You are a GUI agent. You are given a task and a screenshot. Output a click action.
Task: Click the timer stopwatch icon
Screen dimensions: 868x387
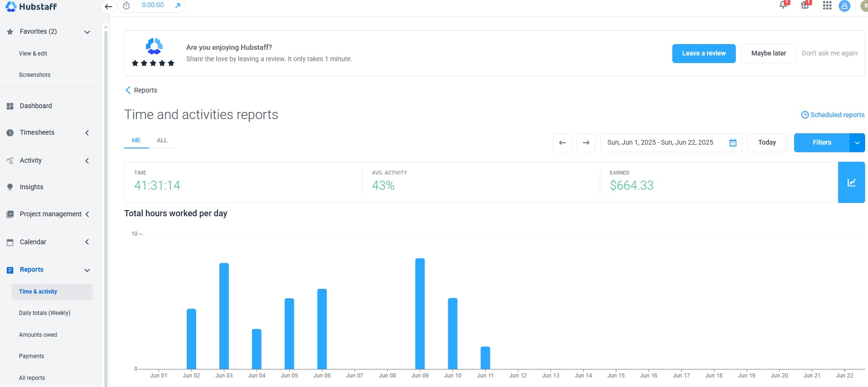point(126,6)
